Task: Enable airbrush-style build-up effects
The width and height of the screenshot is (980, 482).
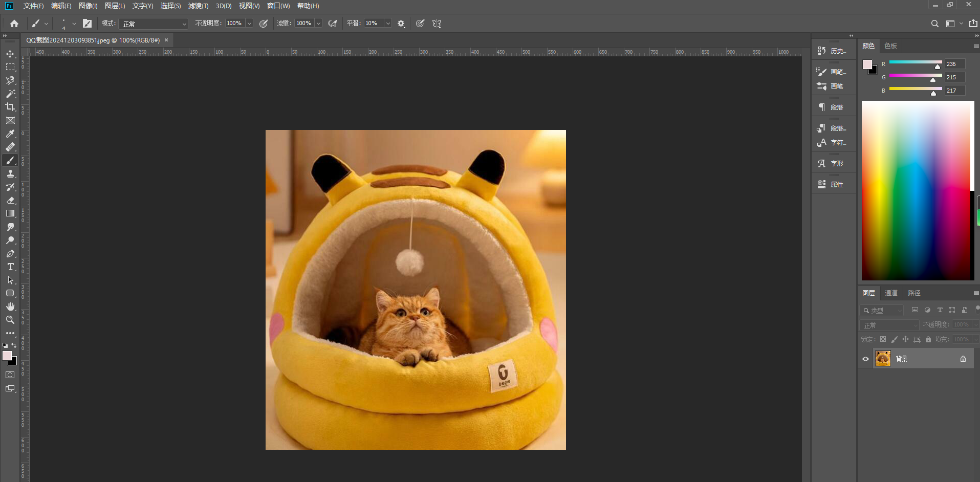Action: tap(333, 24)
